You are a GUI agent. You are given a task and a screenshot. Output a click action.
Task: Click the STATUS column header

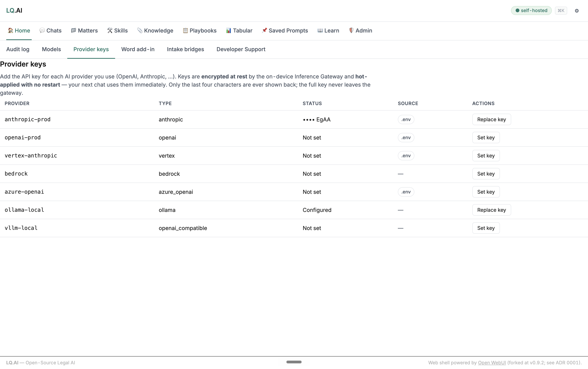[x=312, y=103]
